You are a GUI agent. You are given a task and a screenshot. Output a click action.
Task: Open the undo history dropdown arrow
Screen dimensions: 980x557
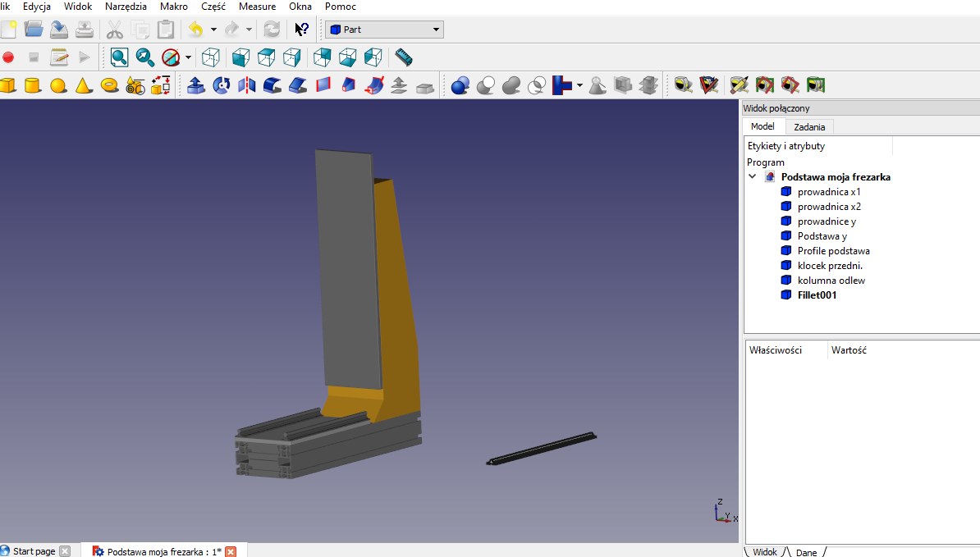(213, 30)
